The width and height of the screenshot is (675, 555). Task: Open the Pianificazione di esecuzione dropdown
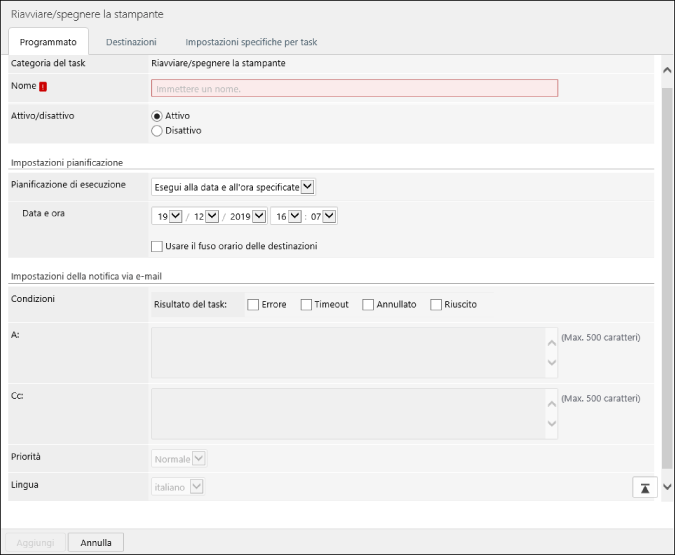pos(233,186)
